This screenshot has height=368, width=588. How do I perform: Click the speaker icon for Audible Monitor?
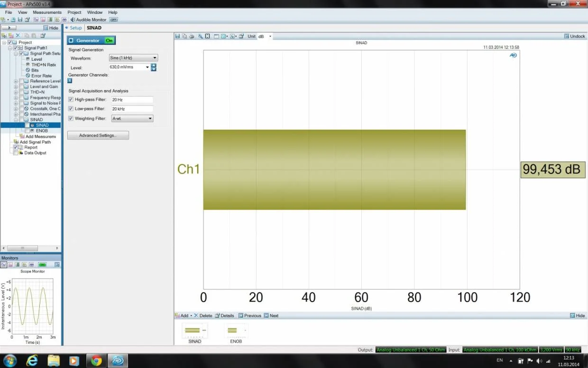pyautogui.click(x=73, y=19)
